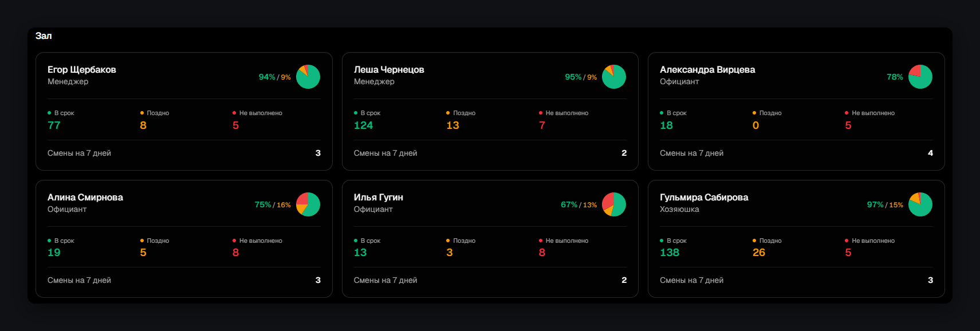Click Леша Чернецов's pie chart icon
This screenshot has height=331, width=980.
pyautogui.click(x=614, y=77)
